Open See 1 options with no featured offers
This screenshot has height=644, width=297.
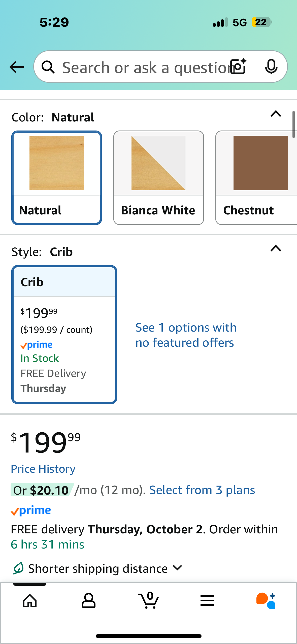186,335
